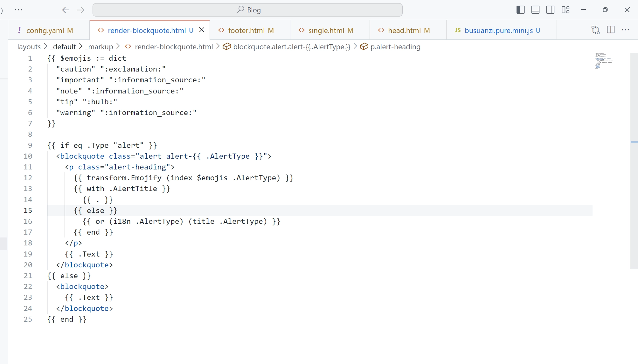The image size is (638, 364).
Task: Click "{{ with .AlertTitle }}" line
Action: click(x=122, y=189)
